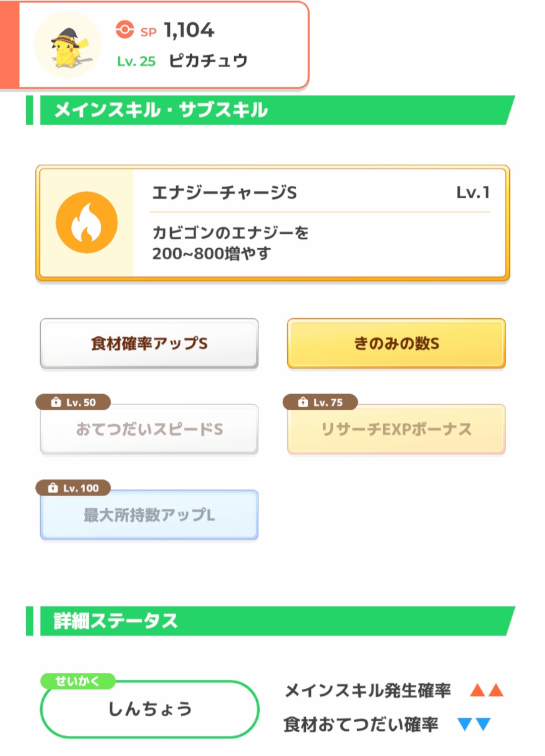Click the lock icon on Lv. 100 badge

(53, 488)
